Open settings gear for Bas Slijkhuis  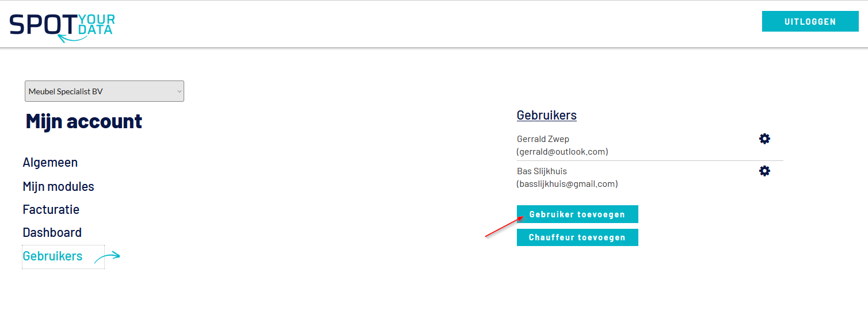[x=764, y=171]
